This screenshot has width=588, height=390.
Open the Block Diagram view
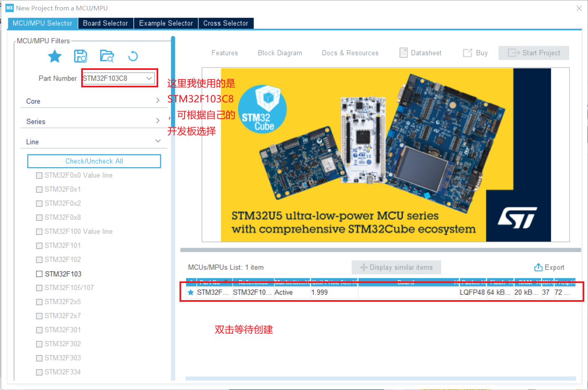point(280,53)
